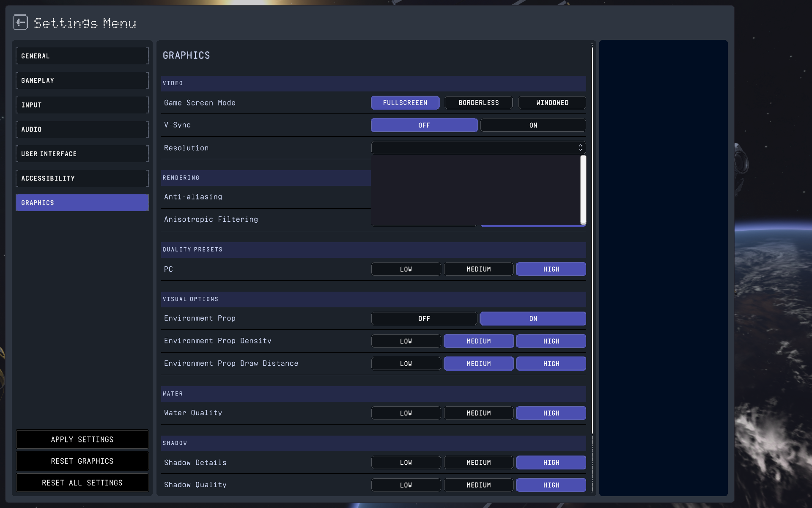Open the AUDIO settings tab
Image resolution: width=812 pixels, height=508 pixels.
coord(82,129)
